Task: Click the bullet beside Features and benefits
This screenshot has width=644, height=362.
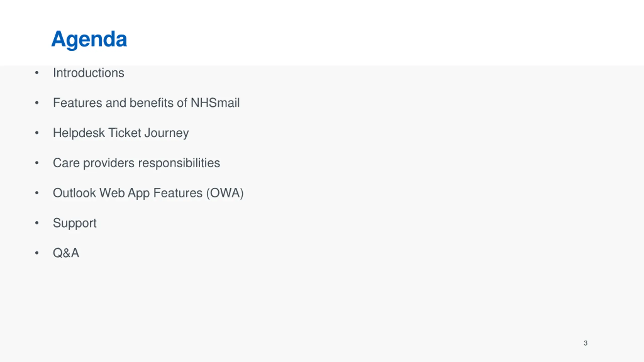Action: pyautogui.click(x=37, y=103)
